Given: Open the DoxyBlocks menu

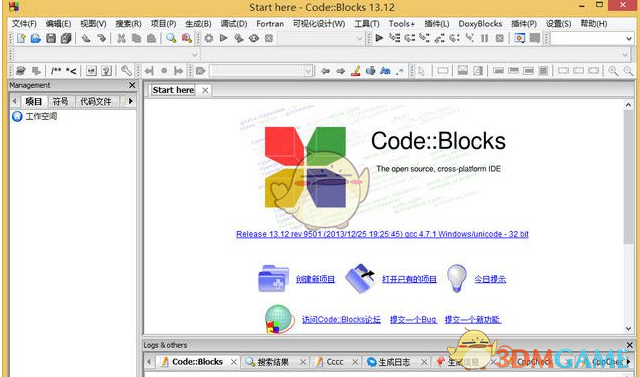Looking at the screenshot, I should (x=480, y=24).
